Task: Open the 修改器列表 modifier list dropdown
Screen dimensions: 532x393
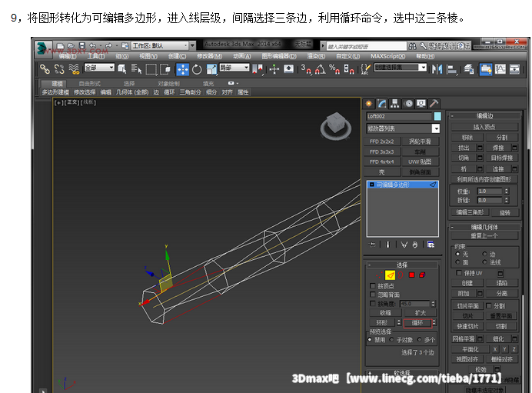Action: click(403, 128)
